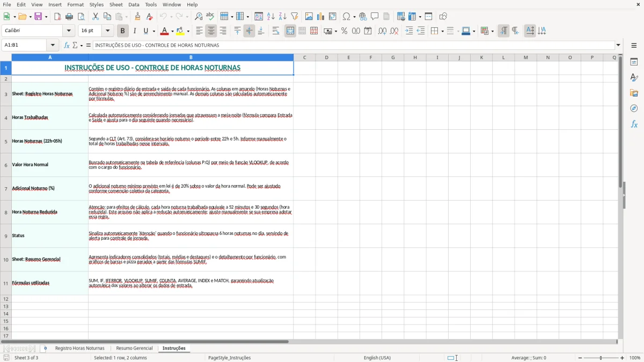The height and width of the screenshot is (362, 644).
Task: Insert an image
Action: pyautogui.click(x=309, y=17)
